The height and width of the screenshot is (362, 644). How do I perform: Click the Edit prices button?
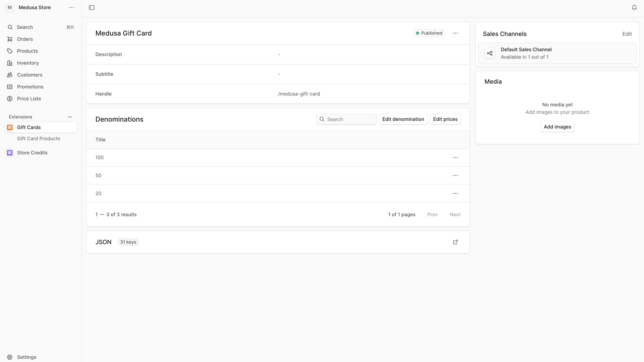(445, 119)
